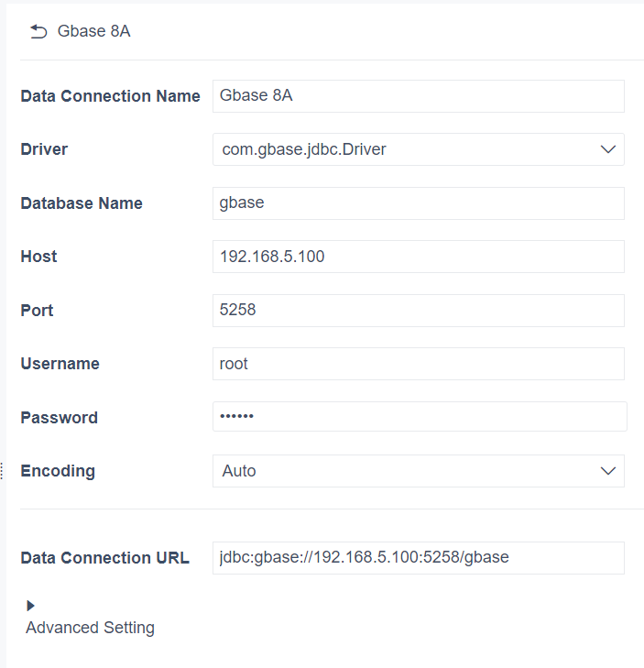Focus the Data Connection Name field
The height and width of the screenshot is (668, 644).
[418, 96]
